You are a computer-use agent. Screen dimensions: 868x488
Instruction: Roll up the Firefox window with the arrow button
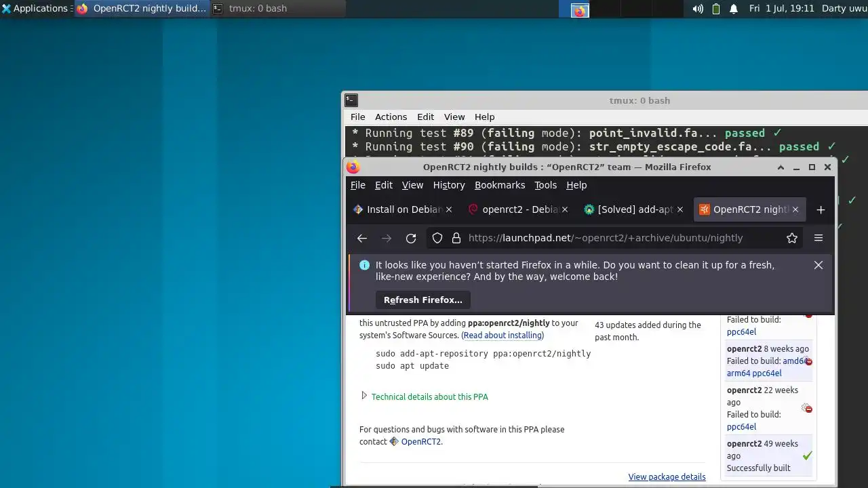coord(781,167)
